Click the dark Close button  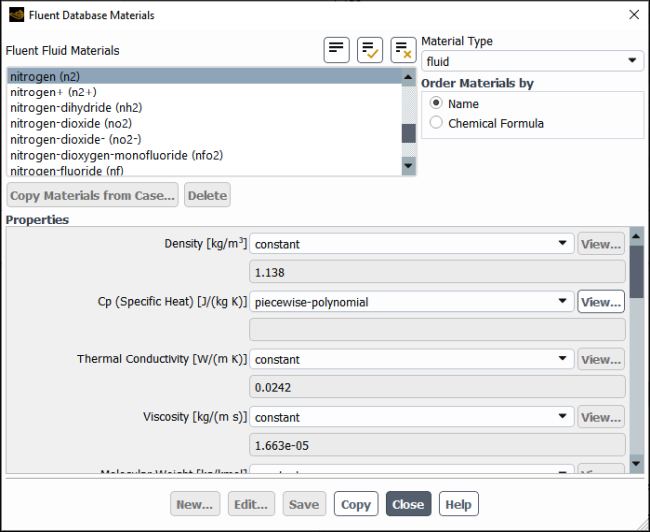coord(408,504)
